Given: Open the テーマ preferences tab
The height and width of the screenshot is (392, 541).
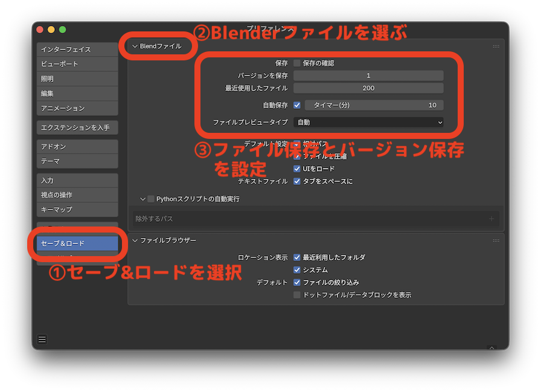Looking at the screenshot, I should pyautogui.click(x=77, y=161).
